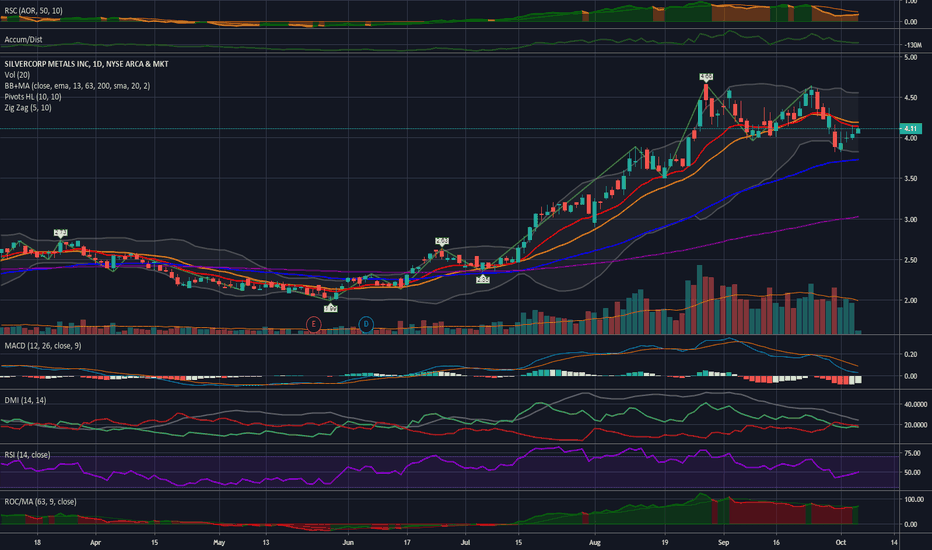Click the 20.0000 value on the DMI scale
This screenshot has width=932, height=550.
click(x=915, y=425)
